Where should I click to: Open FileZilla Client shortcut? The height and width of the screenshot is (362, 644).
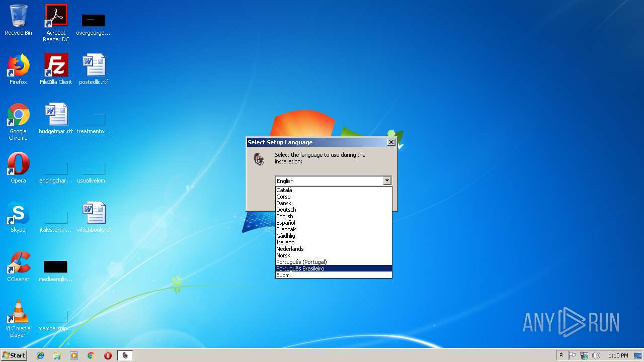pyautogui.click(x=56, y=69)
